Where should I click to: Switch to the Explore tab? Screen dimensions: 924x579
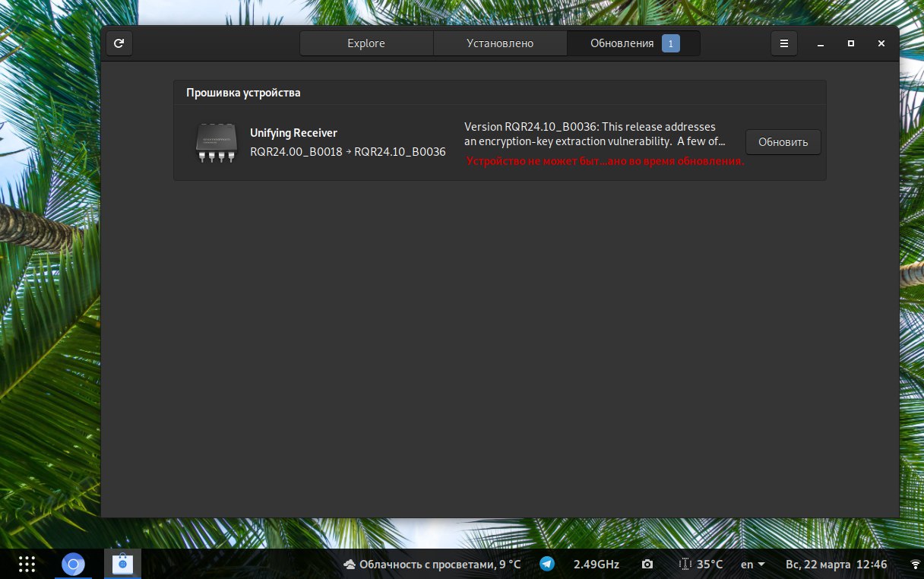pos(366,43)
